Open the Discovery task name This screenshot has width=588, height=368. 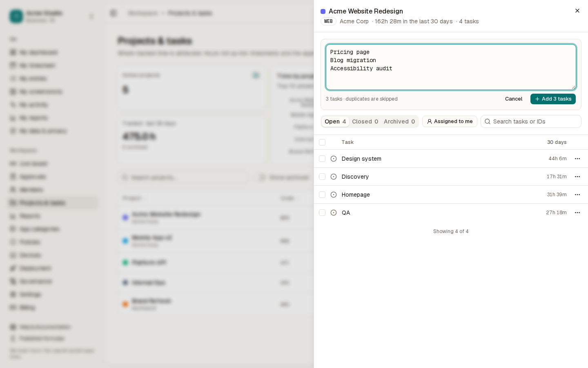click(355, 177)
